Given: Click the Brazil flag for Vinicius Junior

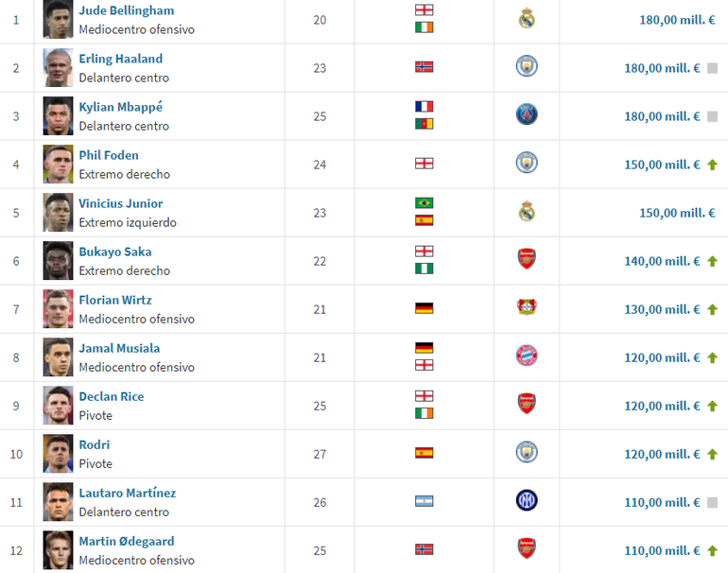Looking at the screenshot, I should (424, 203).
